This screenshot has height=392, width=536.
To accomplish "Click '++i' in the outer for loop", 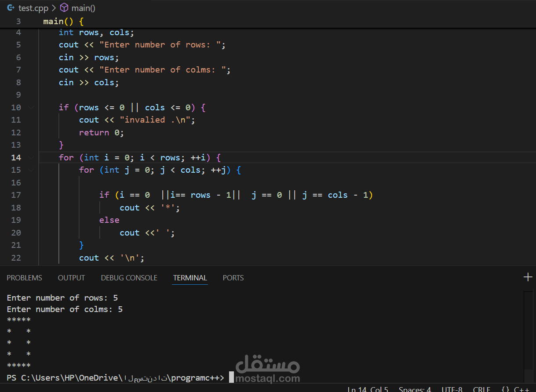I will click(x=198, y=157).
